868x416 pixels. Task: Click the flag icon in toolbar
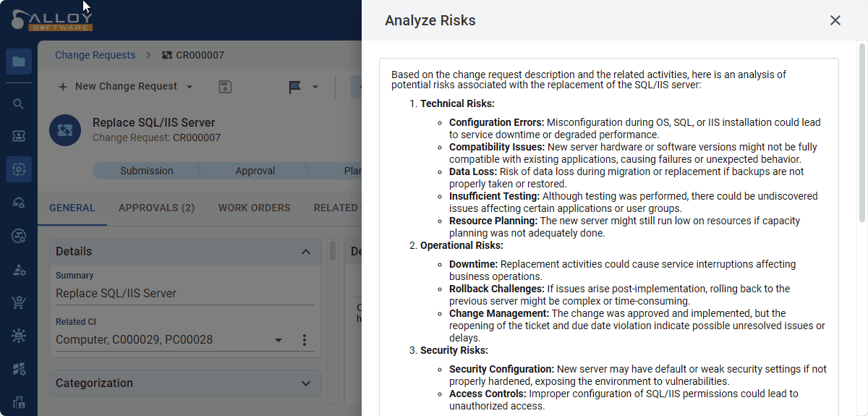(x=295, y=87)
